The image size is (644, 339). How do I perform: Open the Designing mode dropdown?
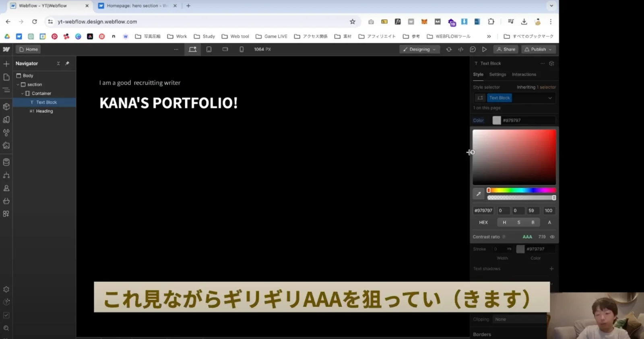[419, 49]
